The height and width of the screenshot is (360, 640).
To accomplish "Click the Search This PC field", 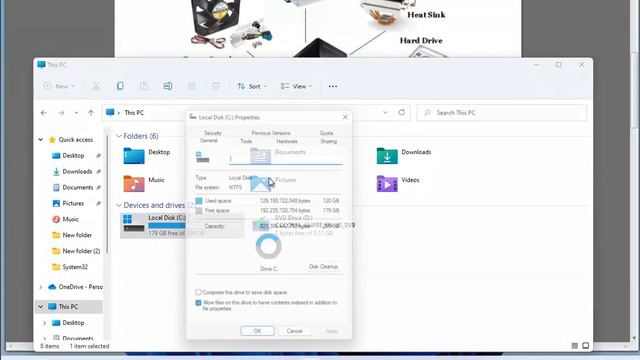I will point(502,113).
